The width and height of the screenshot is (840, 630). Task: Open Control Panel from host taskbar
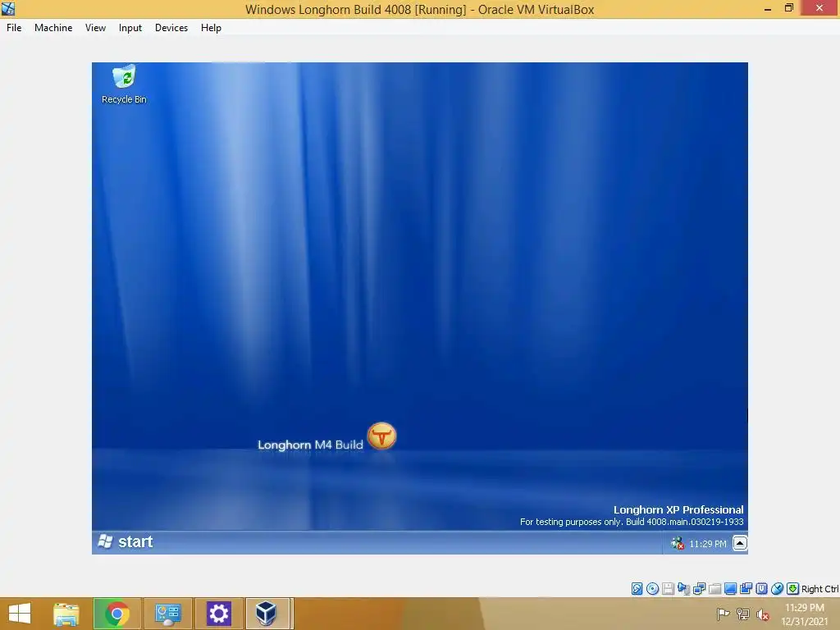click(168, 614)
